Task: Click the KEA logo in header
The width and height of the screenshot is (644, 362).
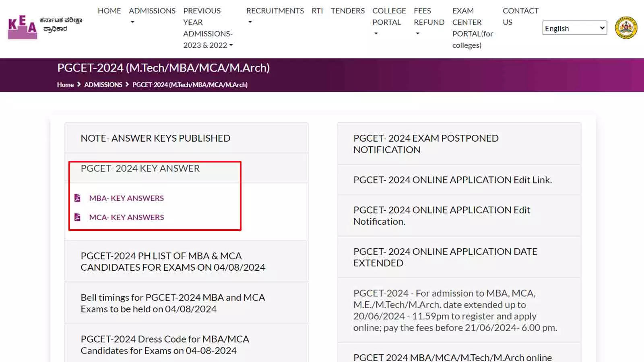Action: coord(23,27)
